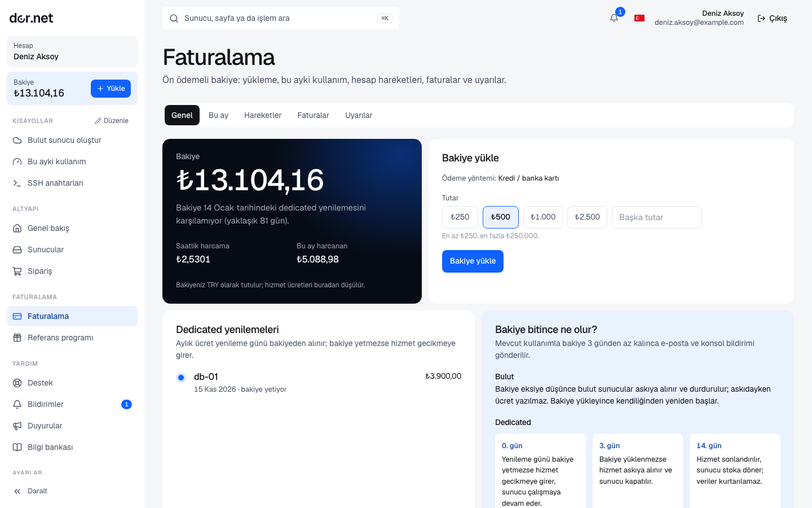Click the blue Bakiye yükle button
Screen dimensions: 812x508
tap(473, 261)
